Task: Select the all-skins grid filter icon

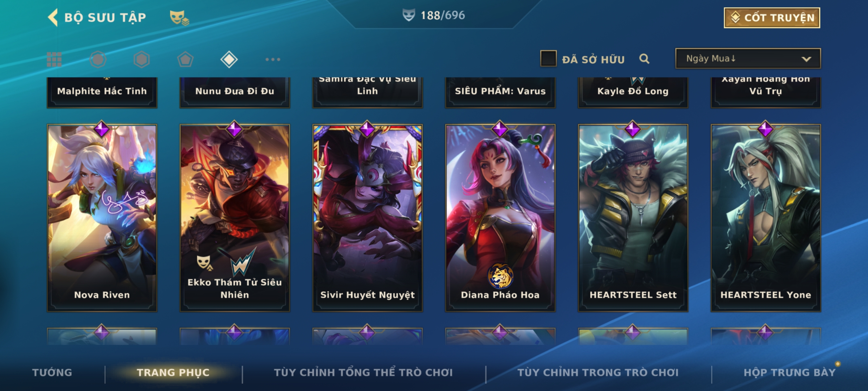Action: click(54, 59)
